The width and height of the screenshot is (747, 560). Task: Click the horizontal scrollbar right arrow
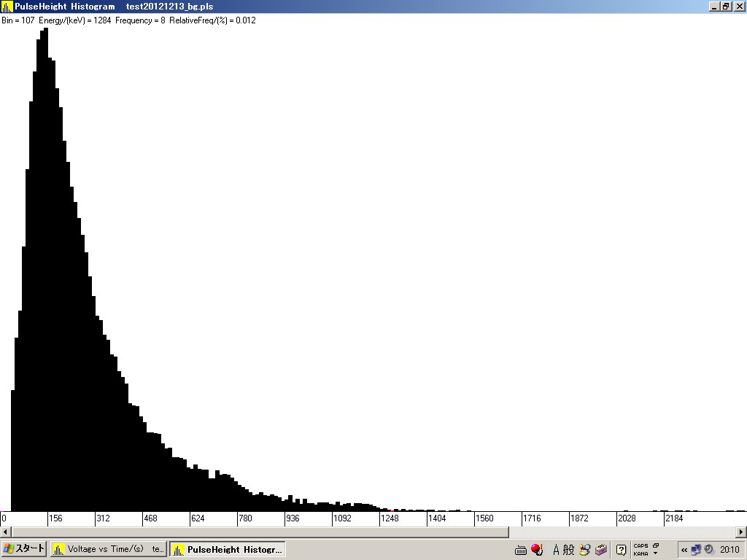[x=741, y=532]
